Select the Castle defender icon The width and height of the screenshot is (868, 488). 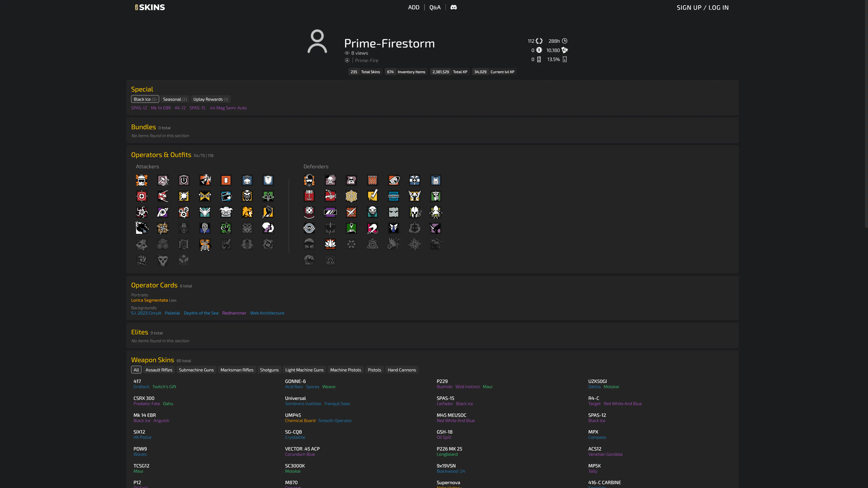pos(372,180)
